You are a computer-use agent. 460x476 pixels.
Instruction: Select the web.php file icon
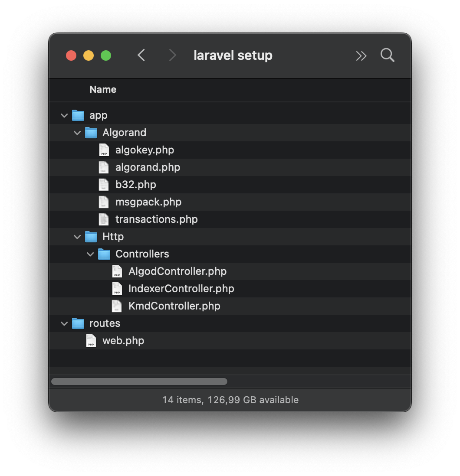91,341
